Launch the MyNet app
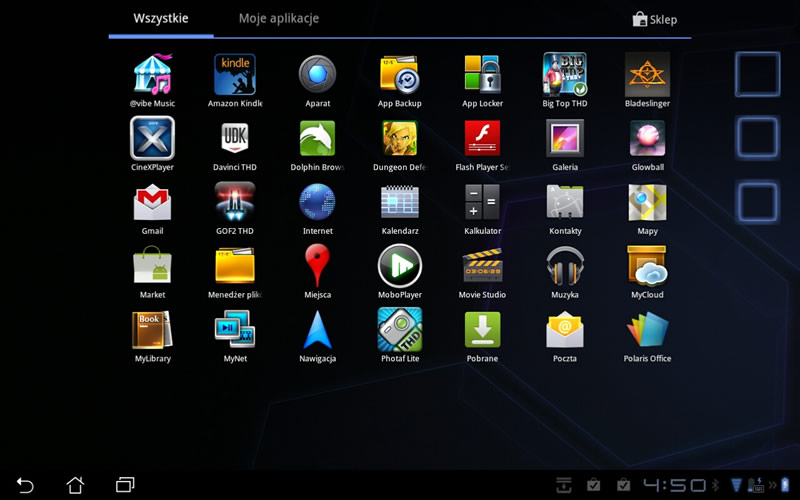 (235, 330)
